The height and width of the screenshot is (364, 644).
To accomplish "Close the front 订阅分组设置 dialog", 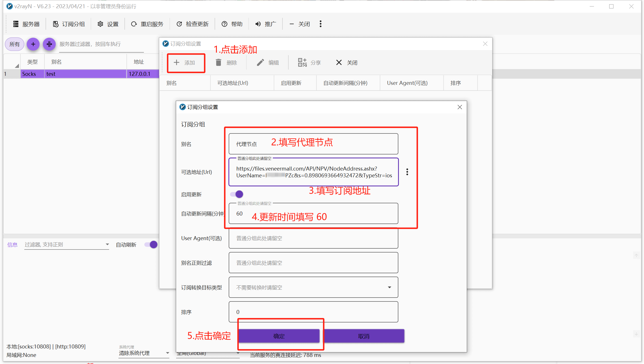I will coord(460,107).
